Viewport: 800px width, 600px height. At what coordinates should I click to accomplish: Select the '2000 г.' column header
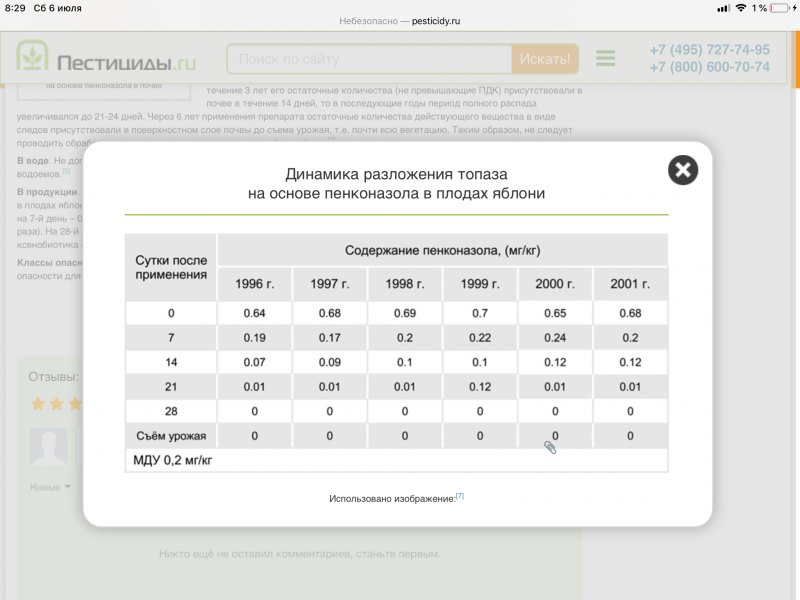coord(555,284)
